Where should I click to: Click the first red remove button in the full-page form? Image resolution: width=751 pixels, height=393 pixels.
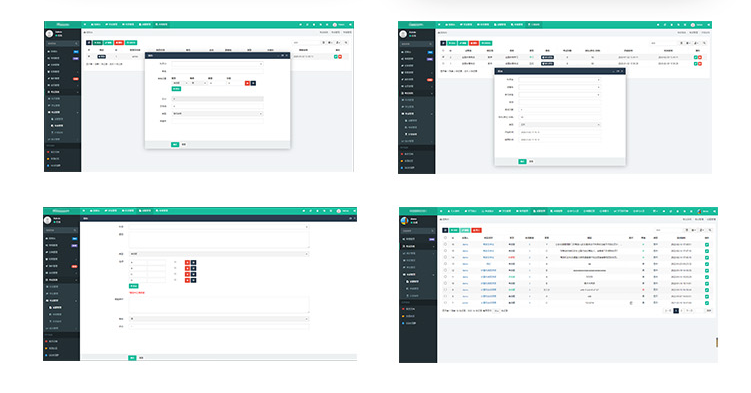(187, 262)
